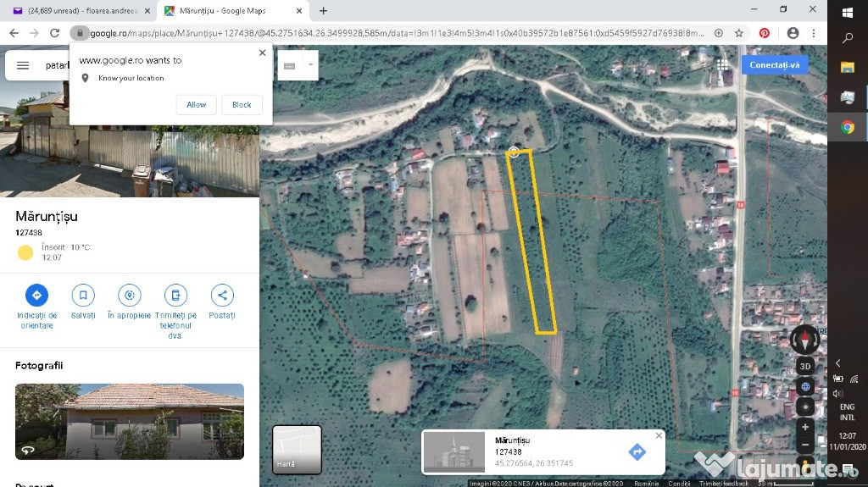Click the În apropiere nearby icon
The height and width of the screenshot is (487, 868).
(129, 296)
